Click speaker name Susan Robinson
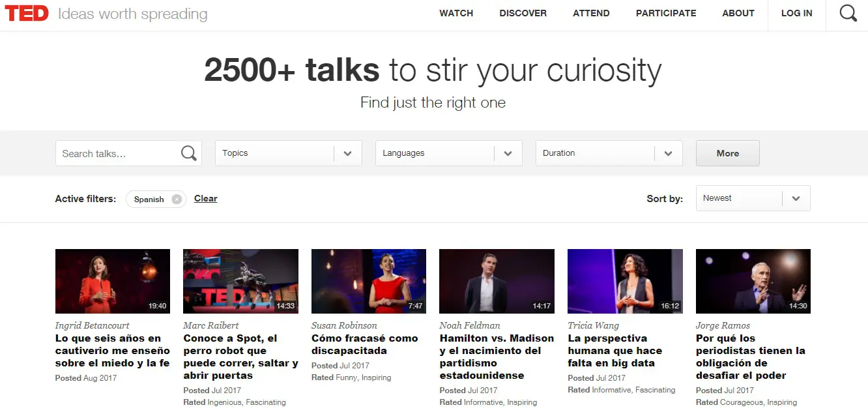 344,325
